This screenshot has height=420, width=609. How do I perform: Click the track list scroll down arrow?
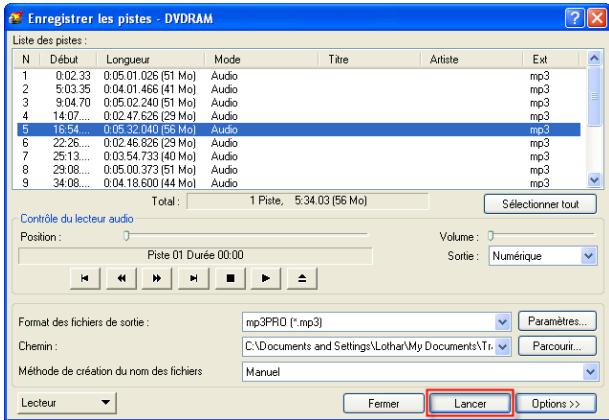[x=594, y=180]
